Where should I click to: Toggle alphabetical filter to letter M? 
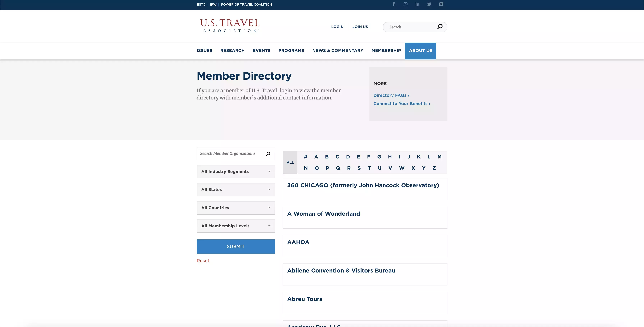click(x=440, y=156)
